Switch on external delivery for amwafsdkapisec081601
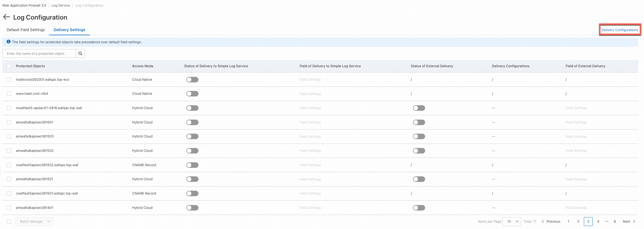This screenshot has height=229, width=644. coord(419,122)
